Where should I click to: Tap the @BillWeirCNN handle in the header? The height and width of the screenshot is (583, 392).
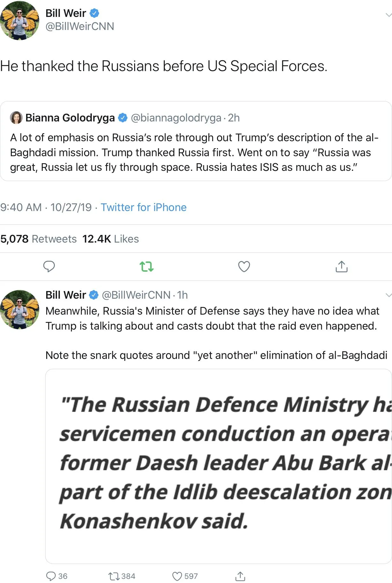point(80,26)
